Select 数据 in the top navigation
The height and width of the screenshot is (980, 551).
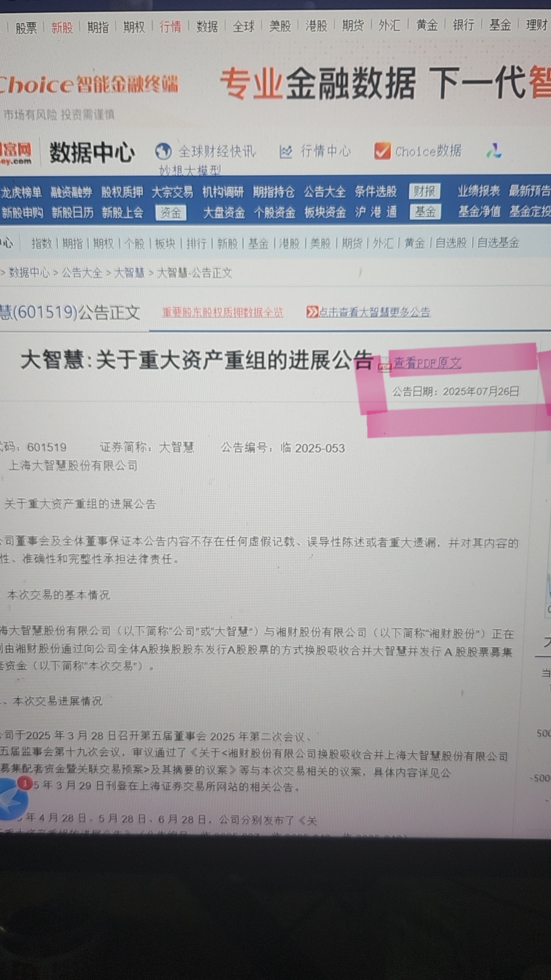click(x=207, y=27)
